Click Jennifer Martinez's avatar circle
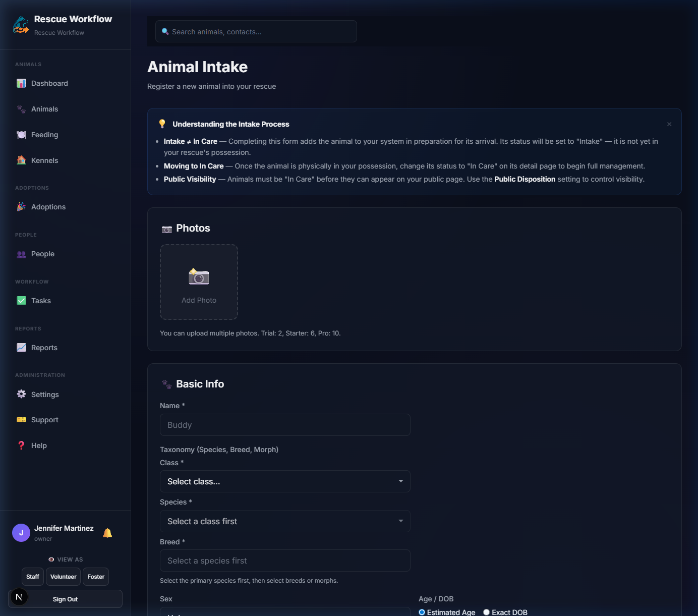 (x=21, y=533)
